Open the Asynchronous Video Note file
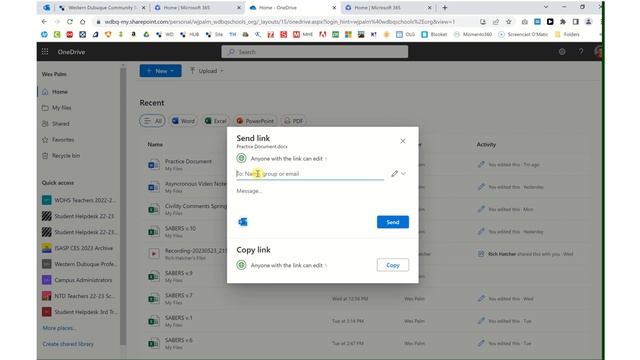640x360 pixels. pos(196,184)
